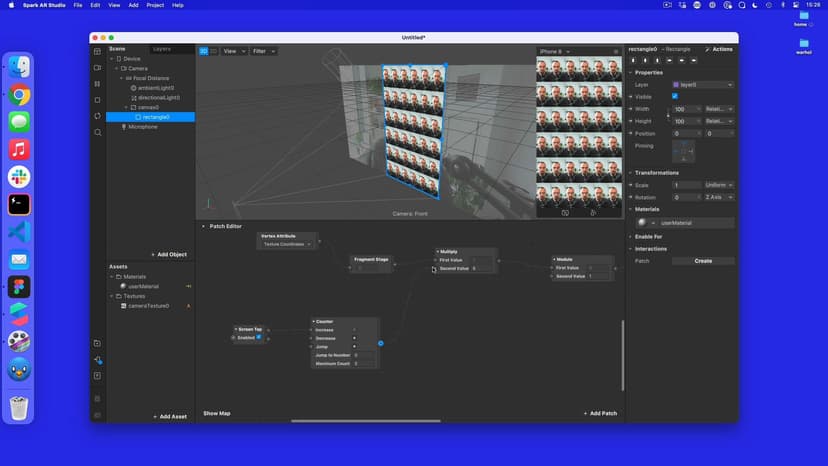828x466 pixels.
Task: Switch to the Layers tab
Action: pos(162,49)
